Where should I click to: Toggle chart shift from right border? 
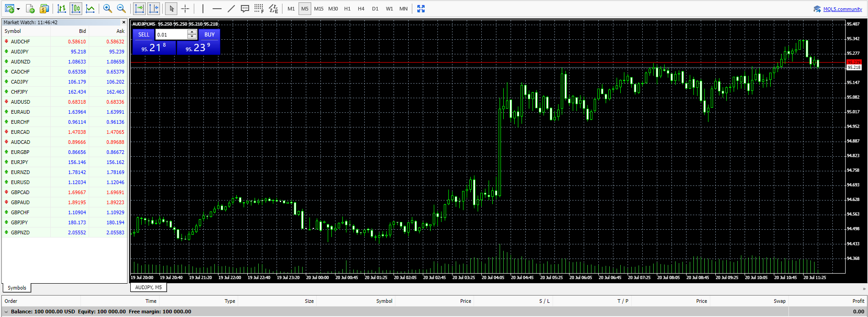[154, 9]
